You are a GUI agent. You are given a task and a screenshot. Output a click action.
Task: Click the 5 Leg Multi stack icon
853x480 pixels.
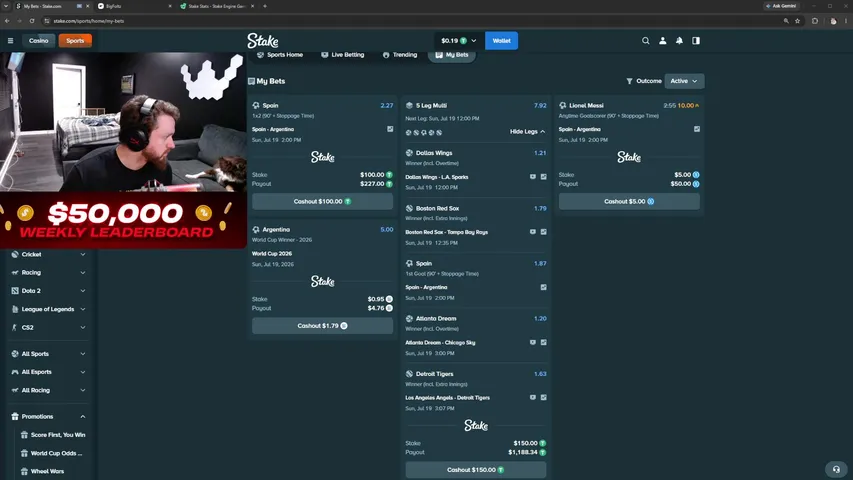(409, 106)
